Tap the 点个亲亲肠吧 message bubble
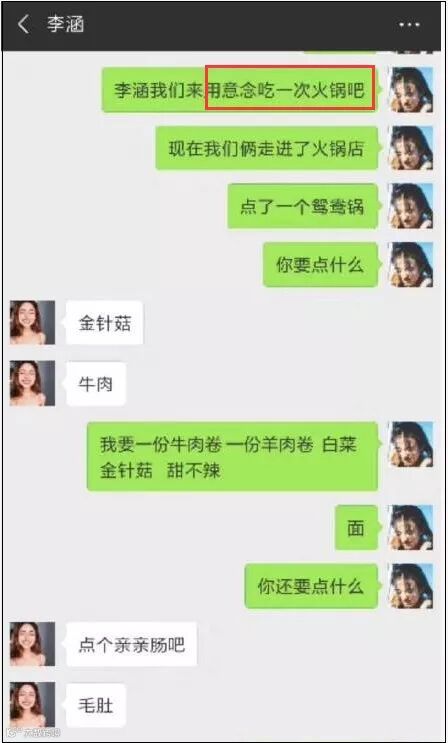448x743 pixels. 131,644
